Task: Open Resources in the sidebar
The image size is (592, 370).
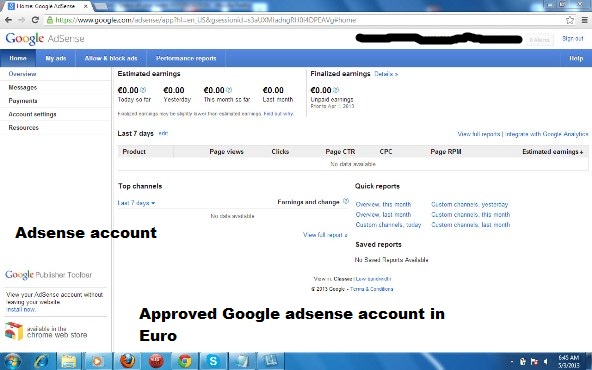Action: [23, 128]
